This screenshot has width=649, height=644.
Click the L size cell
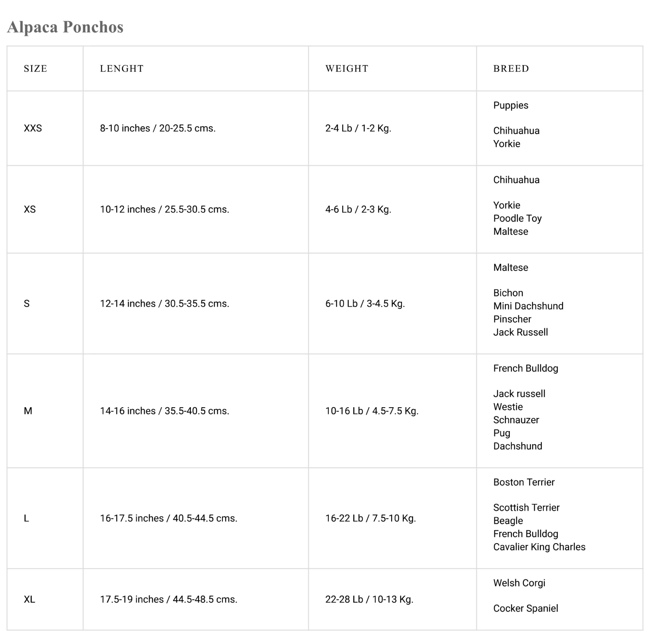[x=26, y=518]
